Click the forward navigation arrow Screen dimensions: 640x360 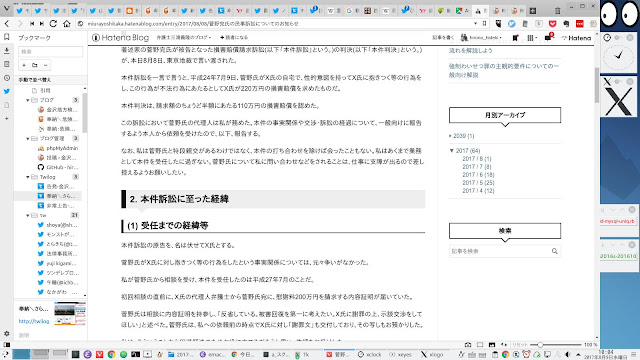click(x=20, y=24)
